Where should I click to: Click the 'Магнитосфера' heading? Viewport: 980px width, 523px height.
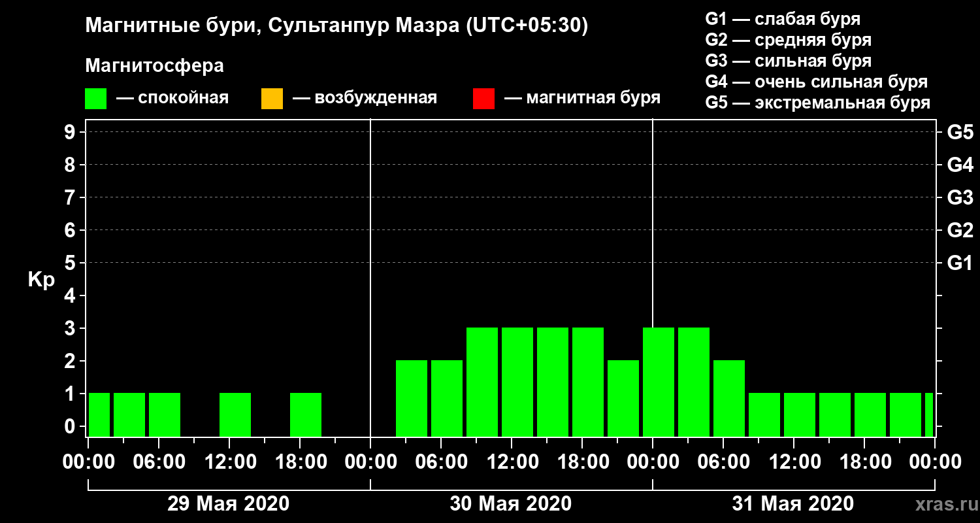154,66
